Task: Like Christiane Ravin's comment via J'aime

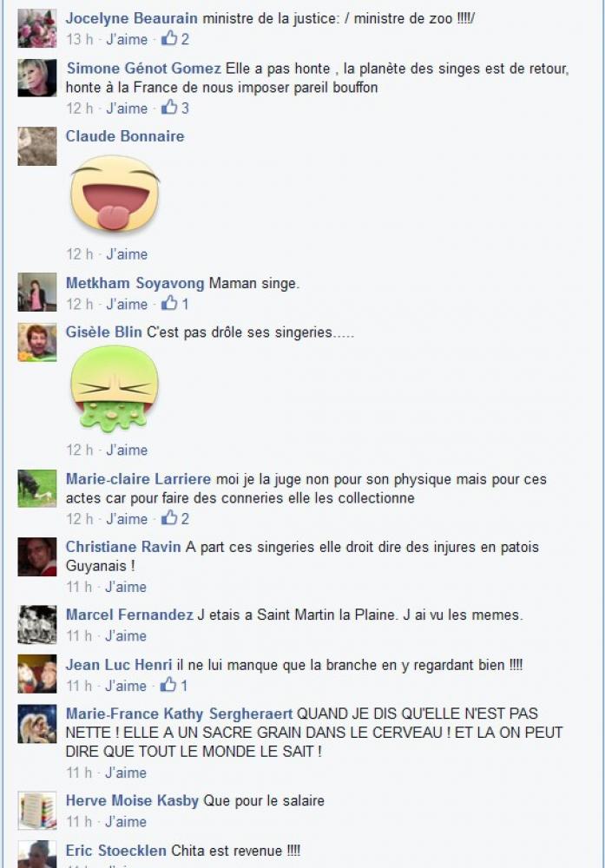Action: pyautogui.click(x=126, y=587)
